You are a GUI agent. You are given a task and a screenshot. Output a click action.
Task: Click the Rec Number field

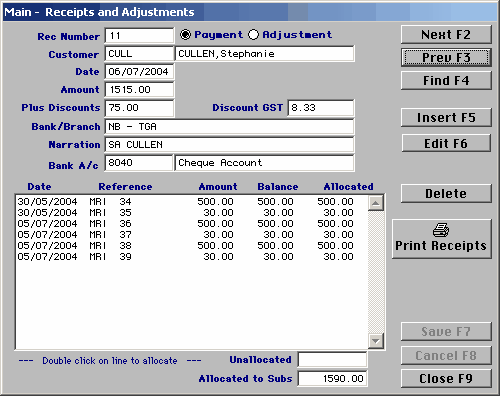(139, 36)
